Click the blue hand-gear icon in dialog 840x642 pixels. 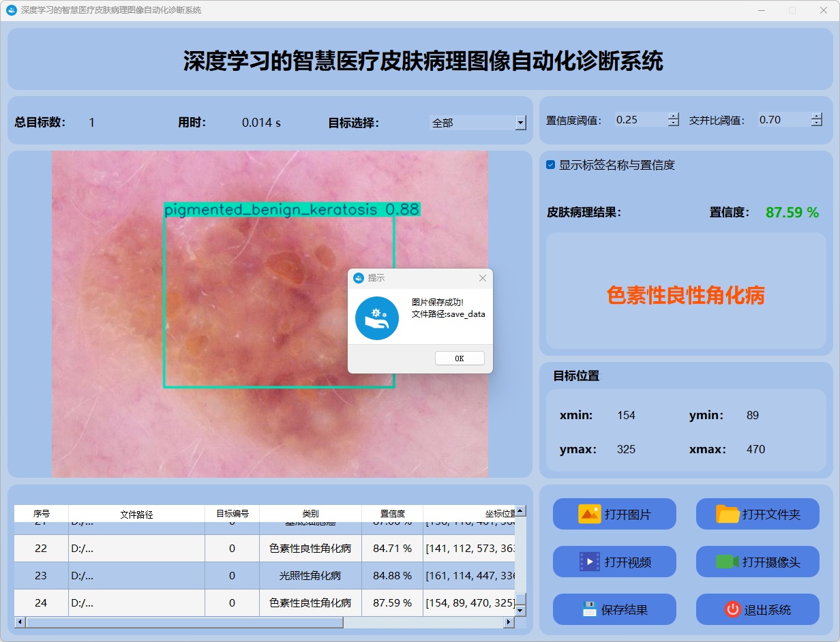pyautogui.click(x=377, y=318)
